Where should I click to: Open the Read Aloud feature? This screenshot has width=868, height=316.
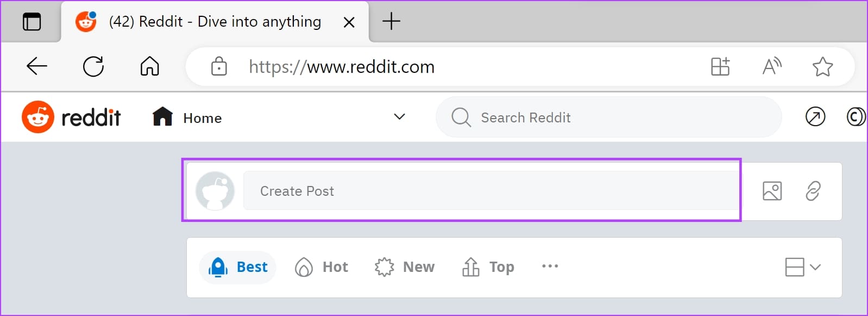[772, 66]
